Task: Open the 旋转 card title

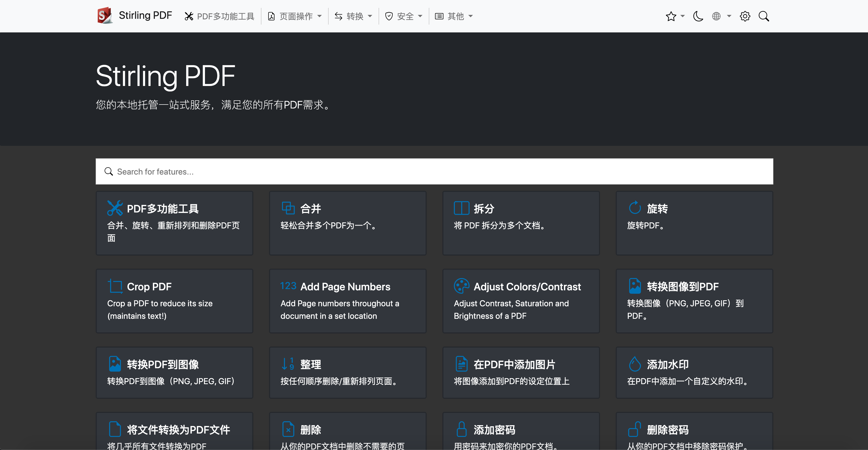Action: 657,209
